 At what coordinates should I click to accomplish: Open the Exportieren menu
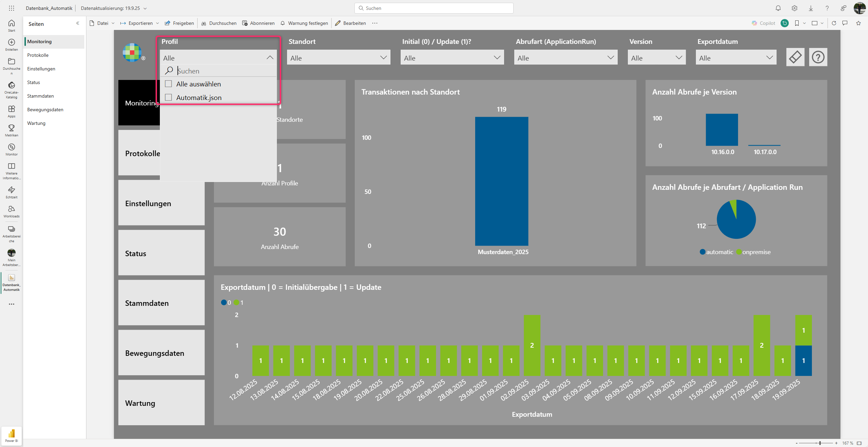coord(140,23)
